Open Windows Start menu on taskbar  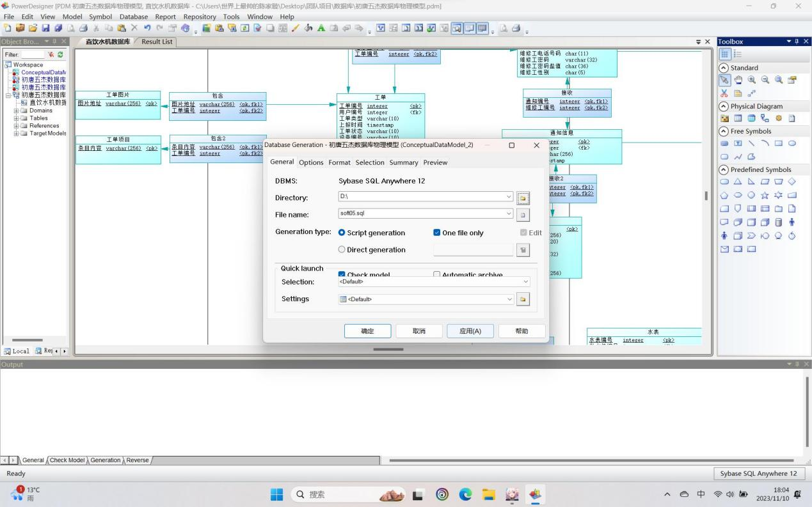pyautogui.click(x=276, y=494)
